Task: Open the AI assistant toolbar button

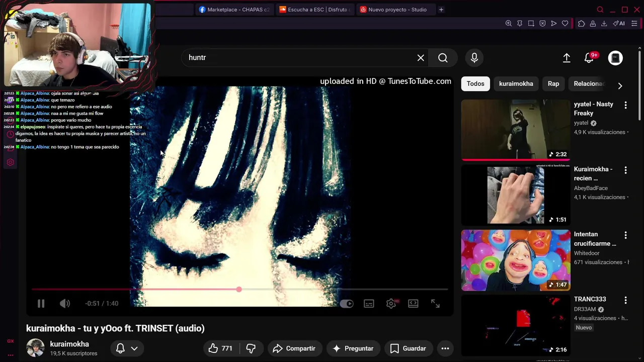Action: pos(619,24)
